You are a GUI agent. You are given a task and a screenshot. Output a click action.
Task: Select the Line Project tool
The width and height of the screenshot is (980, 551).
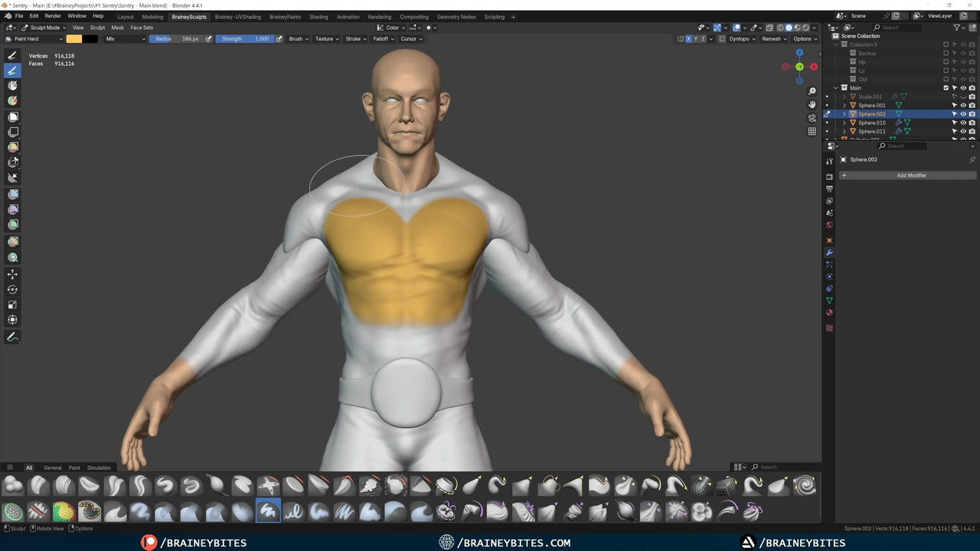click(12, 178)
